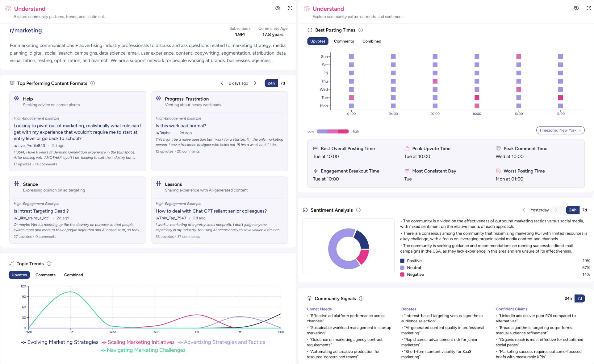
Task: Select Comments tab in Best Posting Times
Action: [344, 41]
